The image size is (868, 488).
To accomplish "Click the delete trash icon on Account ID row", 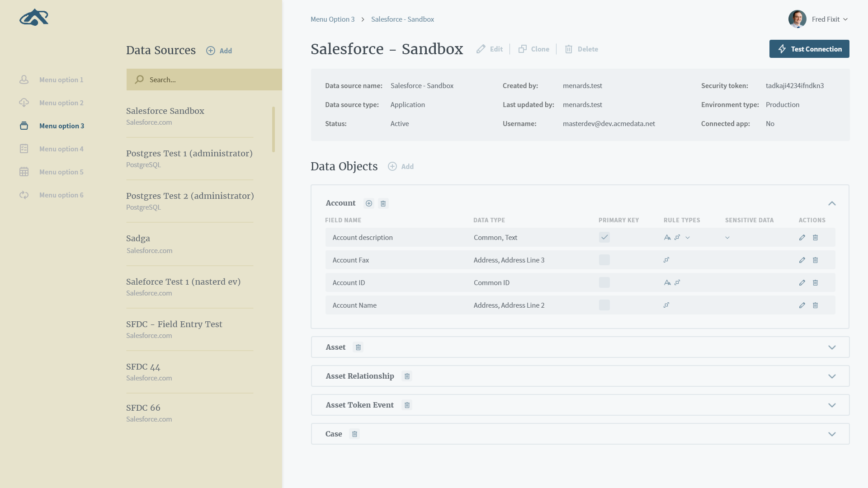I will click(x=816, y=282).
